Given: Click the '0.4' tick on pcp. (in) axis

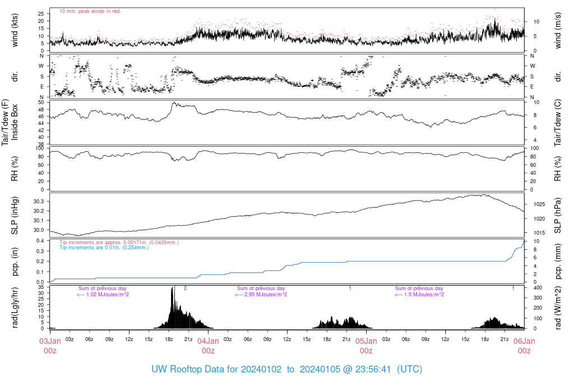Looking at the screenshot, I should [x=40, y=241].
